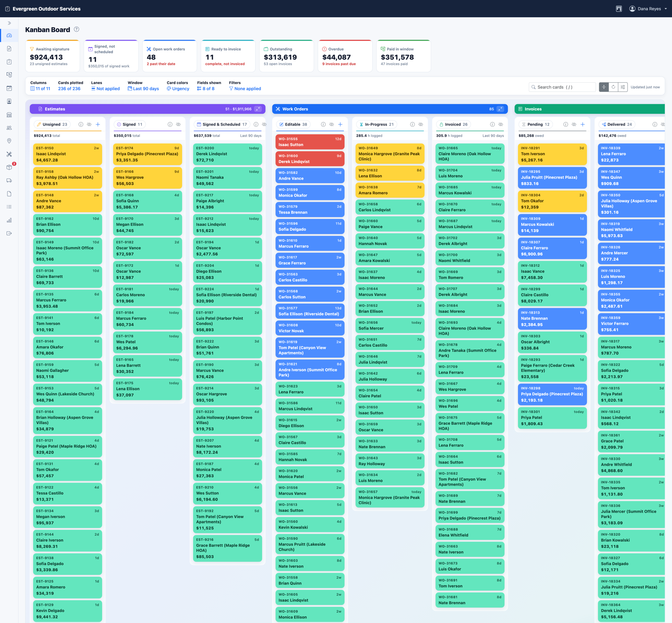Open the people/customers icon in the sidebar

click(x=9, y=127)
